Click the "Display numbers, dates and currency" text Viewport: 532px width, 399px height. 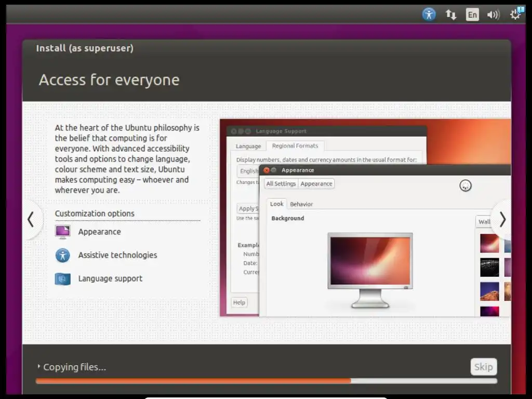pyautogui.click(x=326, y=159)
